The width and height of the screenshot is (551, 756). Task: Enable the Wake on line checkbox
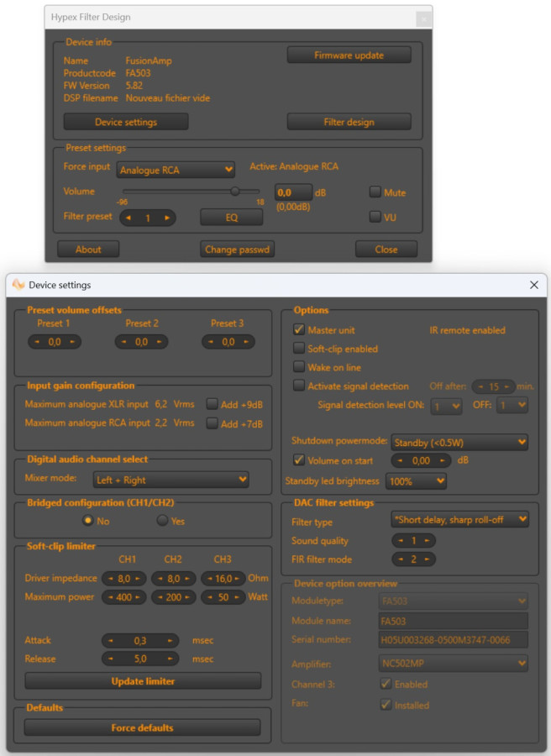click(299, 366)
